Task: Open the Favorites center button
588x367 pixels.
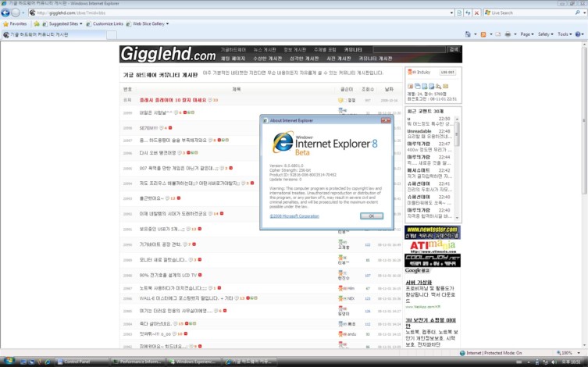Action: click(x=15, y=23)
